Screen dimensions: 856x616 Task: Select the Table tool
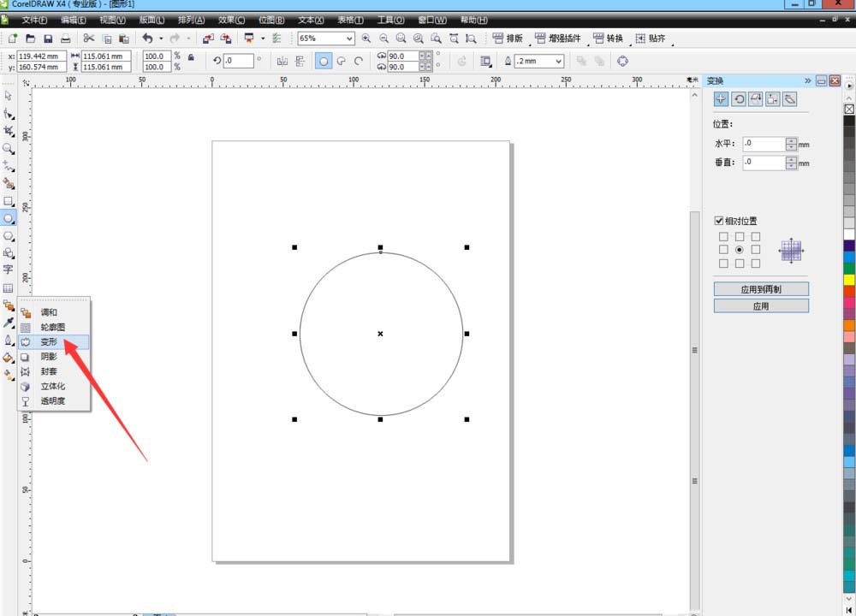tap(9, 287)
